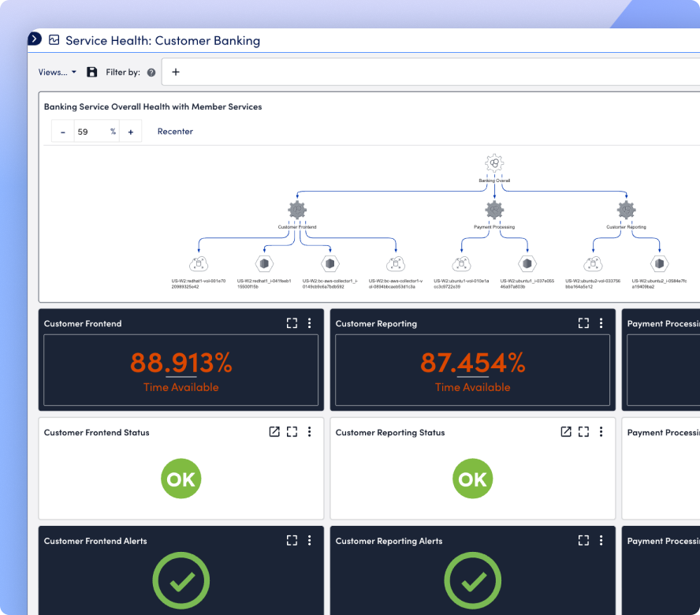Click the zoom percentage field showing 59

pos(96,132)
